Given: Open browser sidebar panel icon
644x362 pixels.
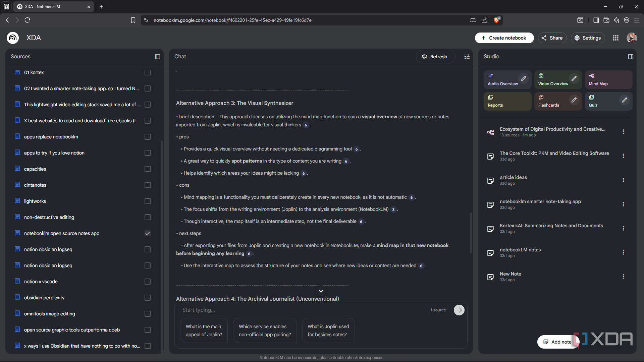Looking at the screenshot, I should click(x=596, y=20).
